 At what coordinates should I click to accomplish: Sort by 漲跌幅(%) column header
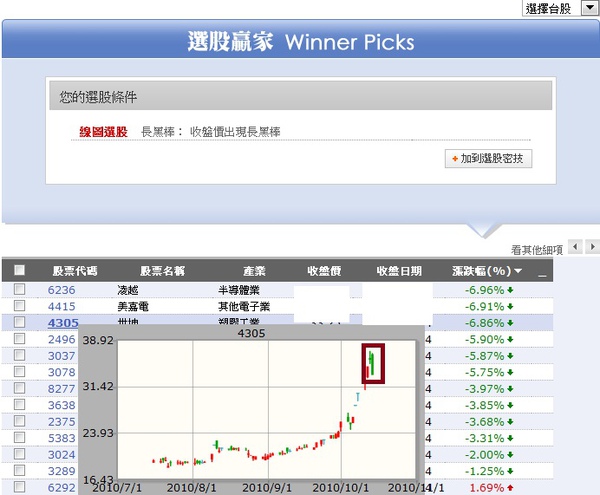[486, 271]
